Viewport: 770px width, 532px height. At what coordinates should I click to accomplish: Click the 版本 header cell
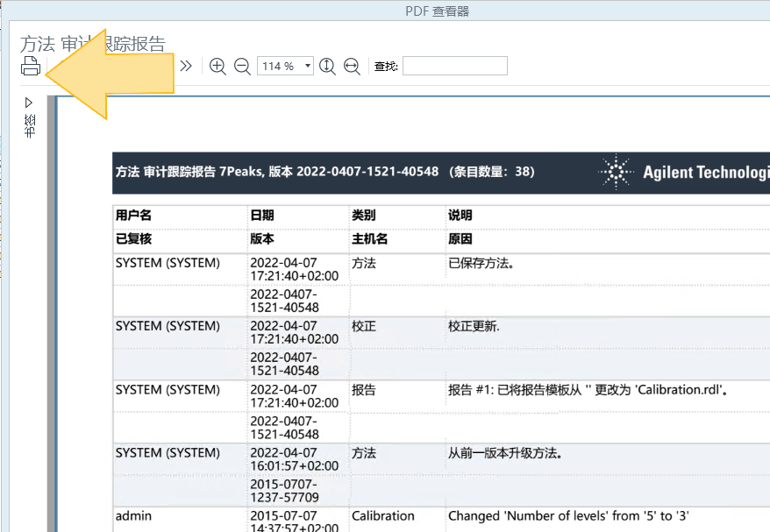coord(262,239)
